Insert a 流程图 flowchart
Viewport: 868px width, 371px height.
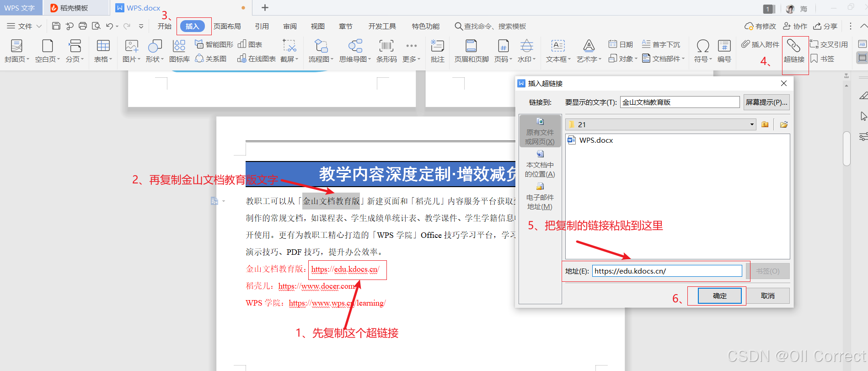[x=321, y=51]
